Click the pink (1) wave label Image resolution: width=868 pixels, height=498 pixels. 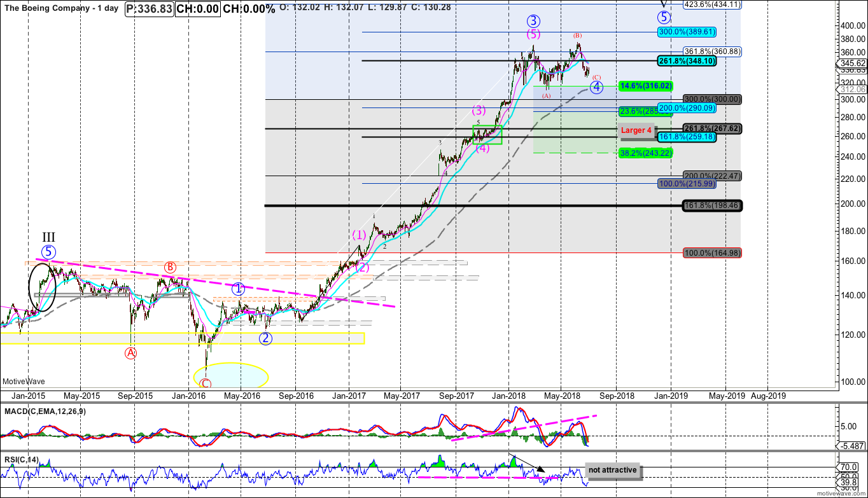point(359,235)
